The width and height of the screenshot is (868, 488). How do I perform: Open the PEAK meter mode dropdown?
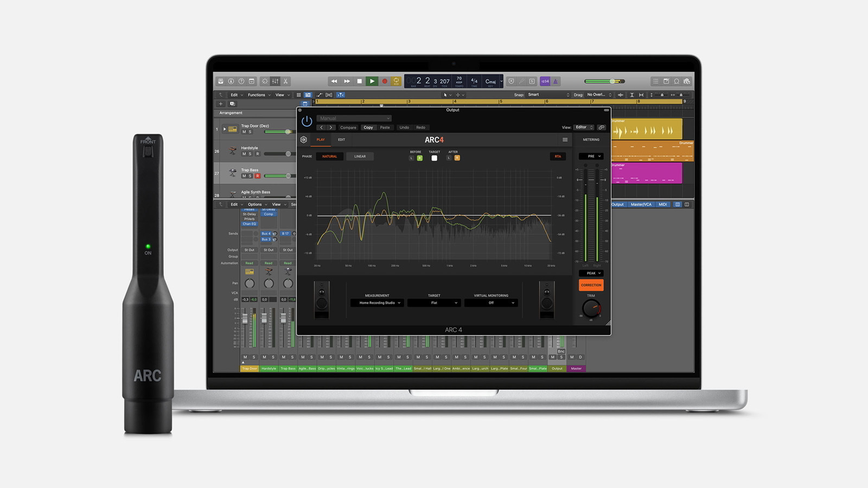[x=591, y=273]
